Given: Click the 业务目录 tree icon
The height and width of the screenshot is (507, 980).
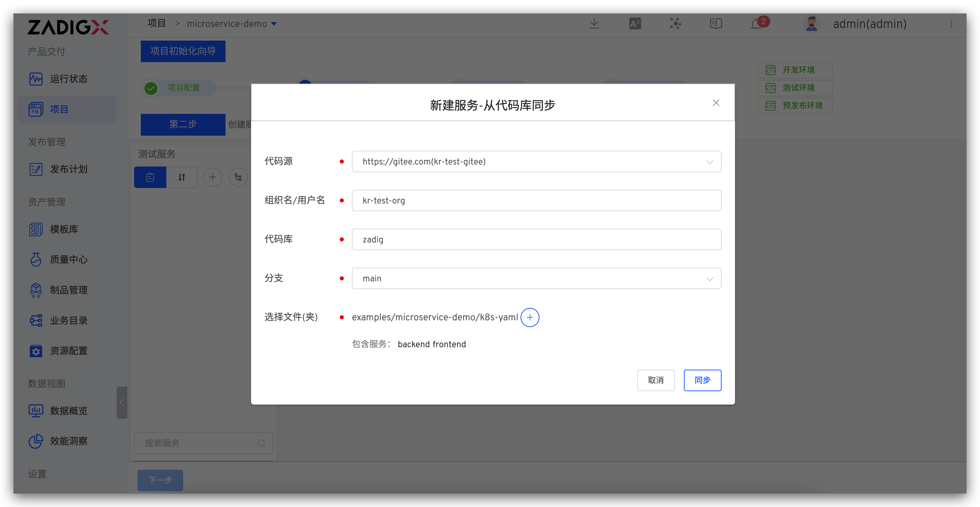Looking at the screenshot, I should (36, 320).
